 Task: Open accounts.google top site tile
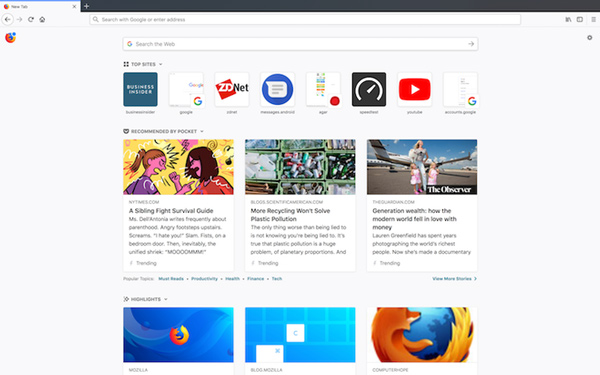tap(460, 89)
